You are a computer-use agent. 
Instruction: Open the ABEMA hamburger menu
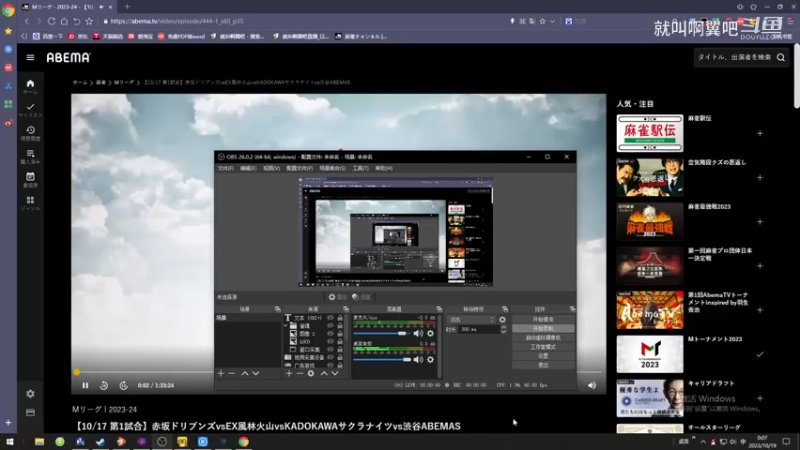pyautogui.click(x=30, y=58)
